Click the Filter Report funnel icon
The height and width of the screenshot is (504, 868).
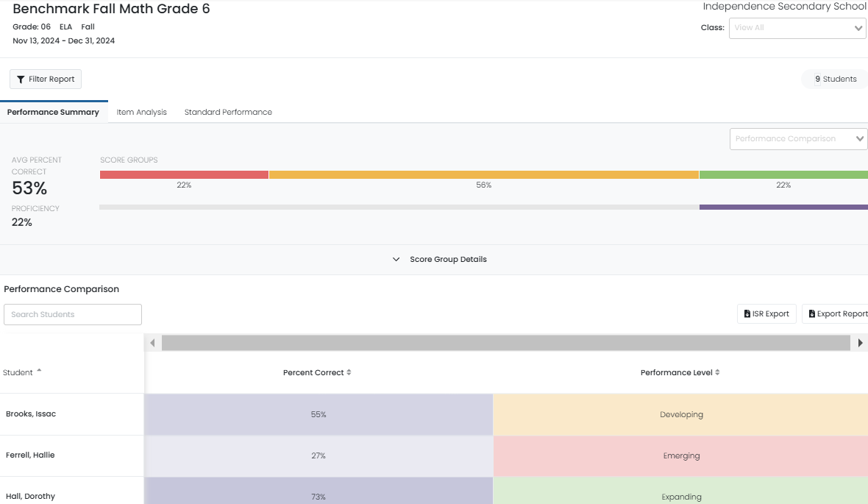click(x=21, y=79)
